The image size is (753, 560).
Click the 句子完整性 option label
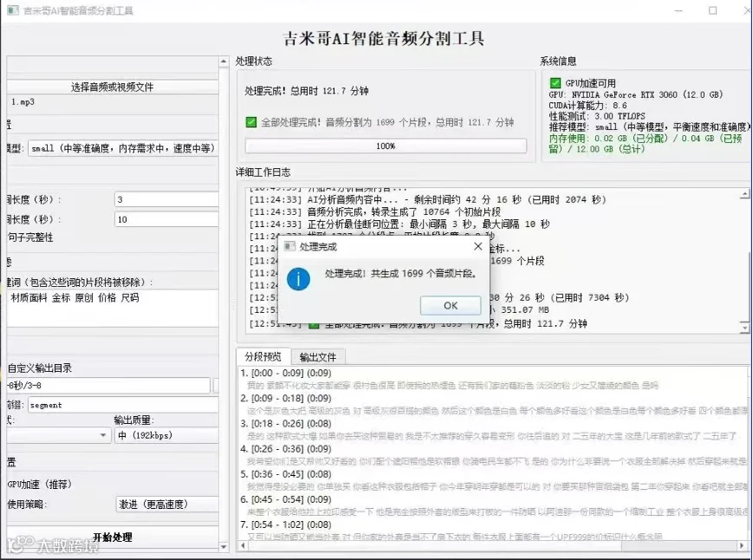point(30,238)
